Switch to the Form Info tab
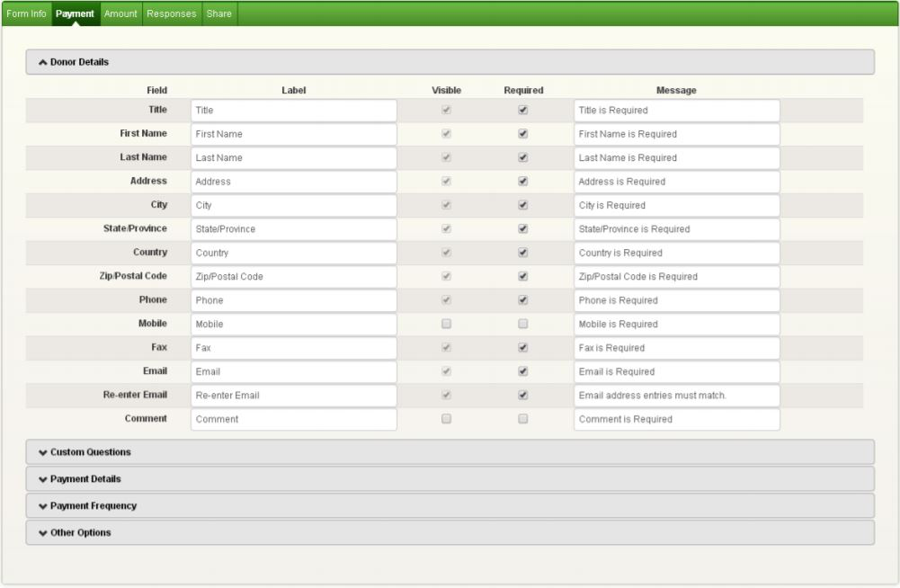900x588 pixels. click(x=26, y=13)
